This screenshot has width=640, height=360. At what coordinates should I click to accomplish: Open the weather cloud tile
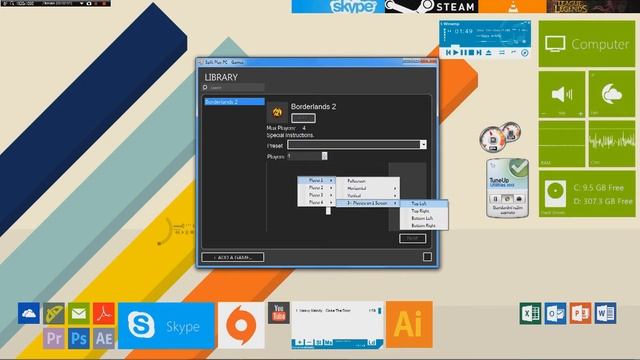point(612,94)
